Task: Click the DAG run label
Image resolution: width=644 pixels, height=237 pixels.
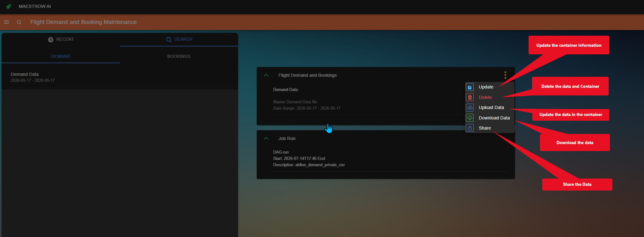Action: 281,152
